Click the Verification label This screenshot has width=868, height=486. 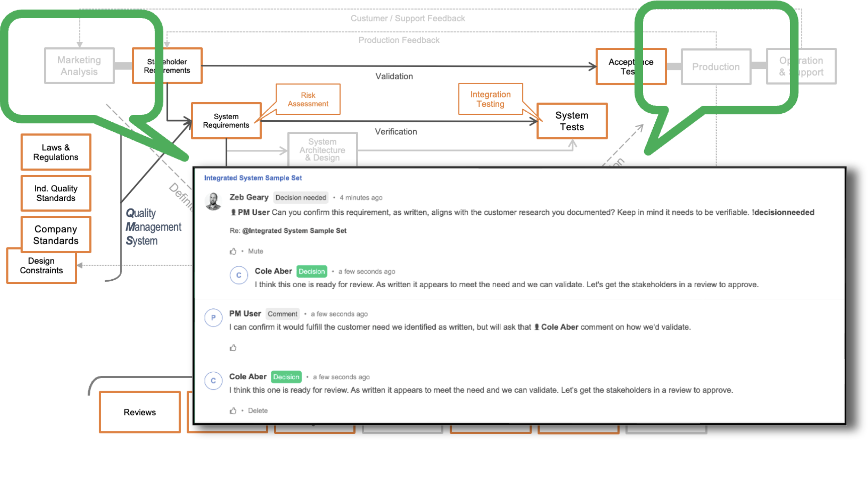click(396, 131)
